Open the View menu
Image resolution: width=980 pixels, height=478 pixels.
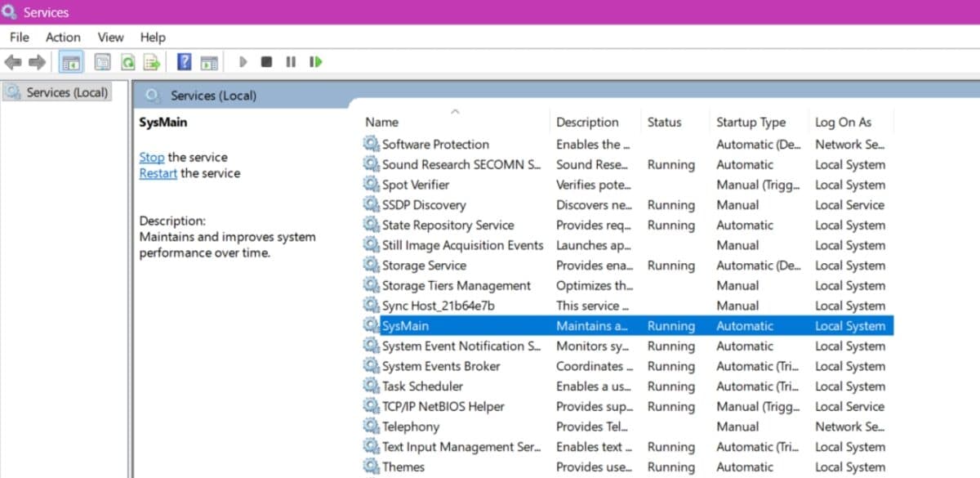(x=110, y=37)
